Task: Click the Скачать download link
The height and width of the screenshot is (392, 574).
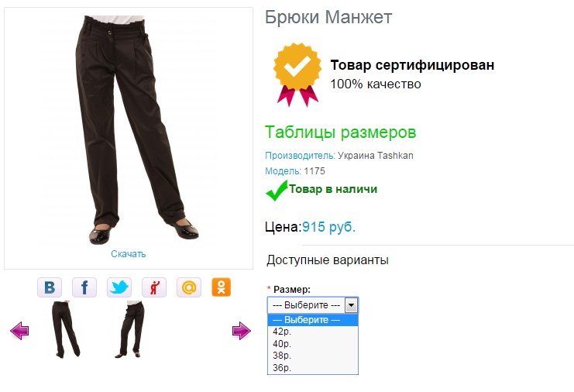Action: tap(129, 254)
